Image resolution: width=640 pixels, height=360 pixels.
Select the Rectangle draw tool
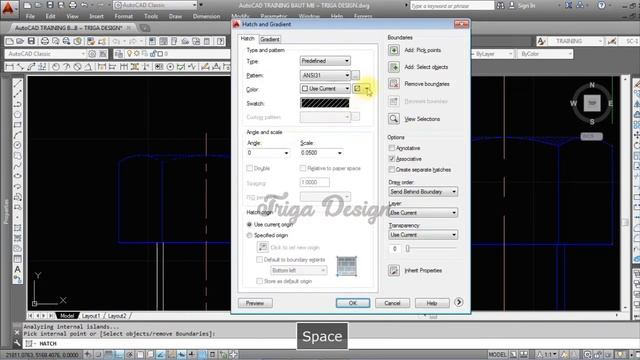coord(18,125)
